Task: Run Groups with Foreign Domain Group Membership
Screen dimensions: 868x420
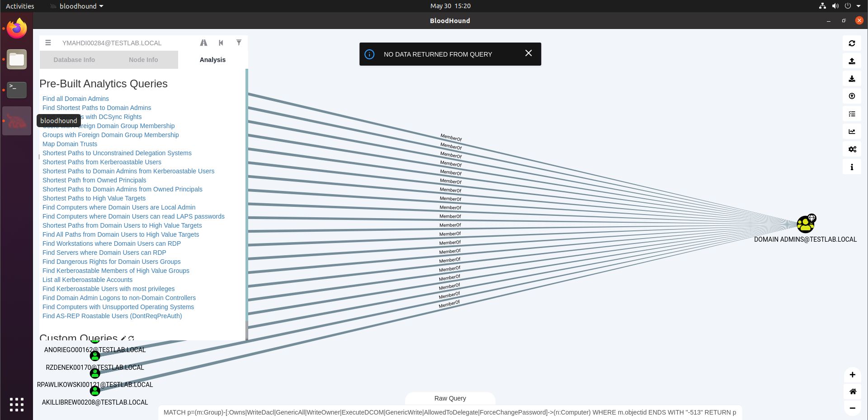Action: (111, 135)
